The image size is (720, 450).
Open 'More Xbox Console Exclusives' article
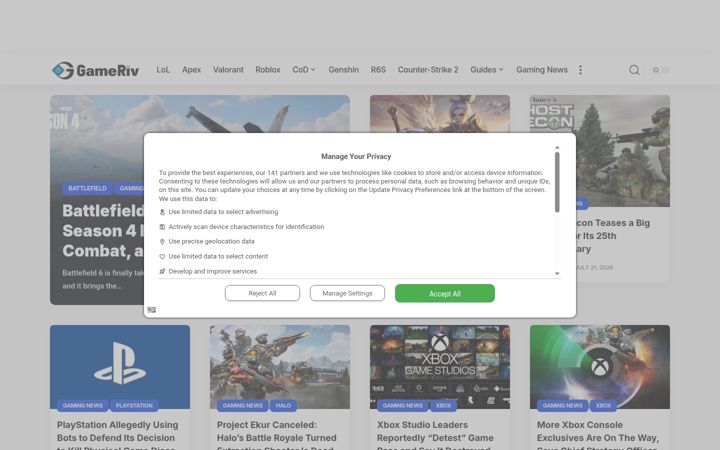tap(598, 435)
